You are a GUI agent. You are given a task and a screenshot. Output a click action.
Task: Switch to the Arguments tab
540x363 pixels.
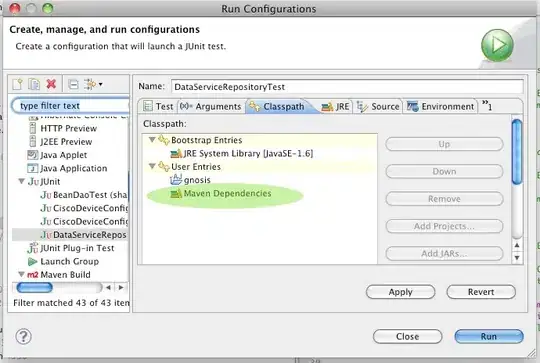pos(210,106)
